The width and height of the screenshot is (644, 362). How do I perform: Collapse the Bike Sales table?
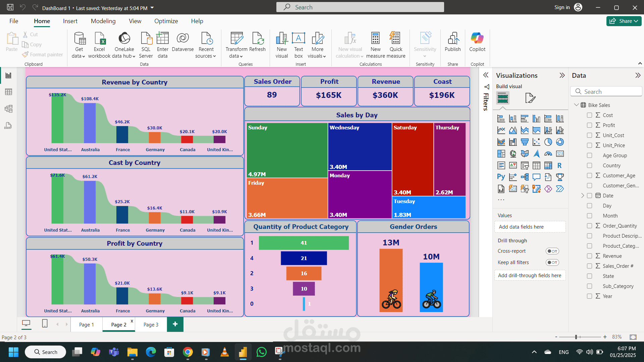click(576, 105)
